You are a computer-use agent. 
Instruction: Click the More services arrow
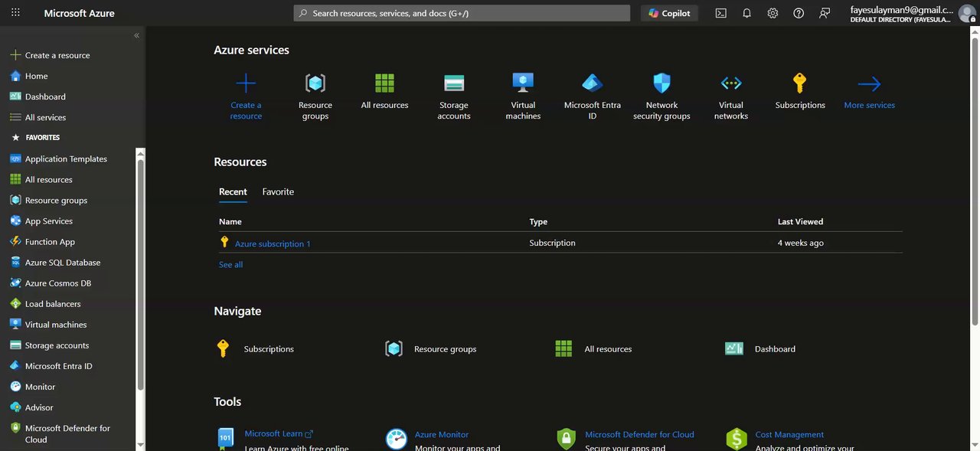(x=869, y=90)
